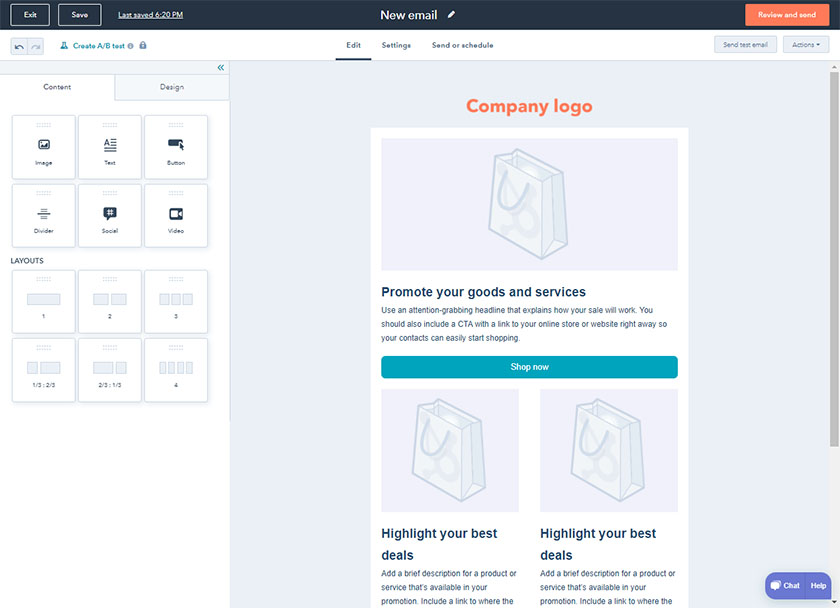Screen dimensions: 840x608
Task: Select the Divider content block
Action: pos(43,215)
